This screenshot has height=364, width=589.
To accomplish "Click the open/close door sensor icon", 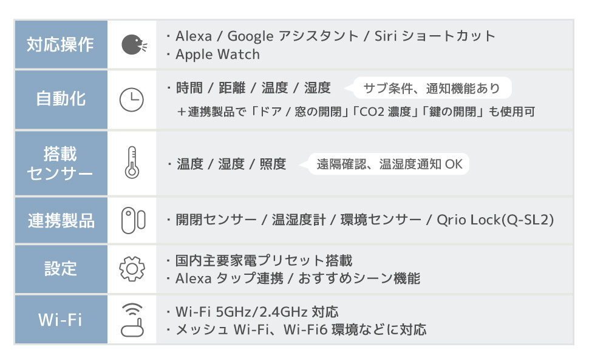I will [132, 220].
